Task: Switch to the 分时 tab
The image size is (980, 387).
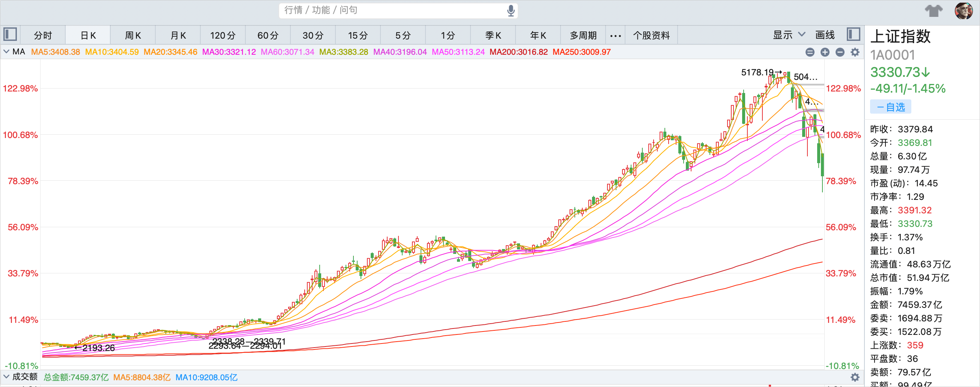Action: point(43,35)
